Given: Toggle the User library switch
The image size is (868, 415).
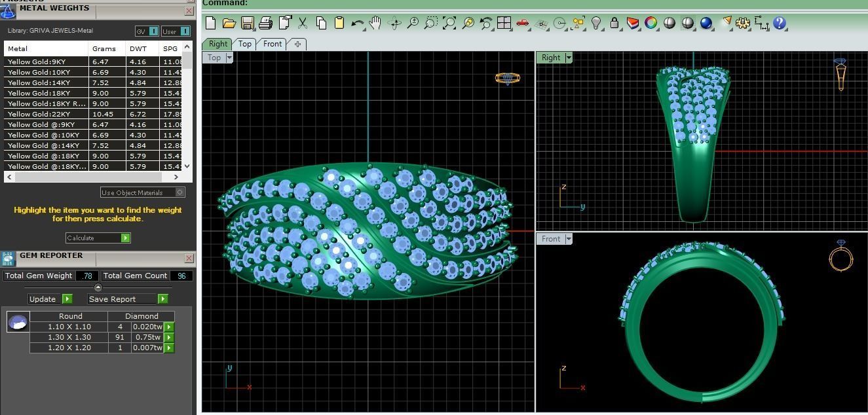Looking at the screenshot, I should (176, 31).
